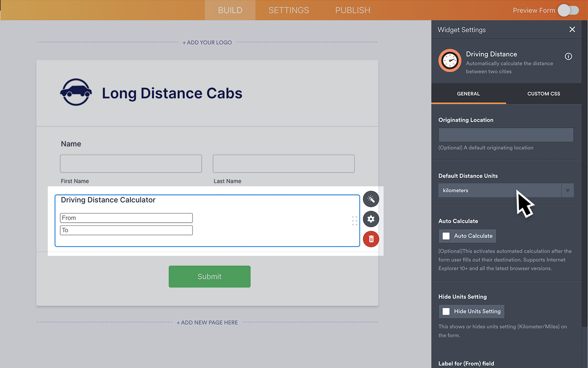Screen dimensions: 588x368
Task: Click Add Your Logo
Action: tap(207, 42)
